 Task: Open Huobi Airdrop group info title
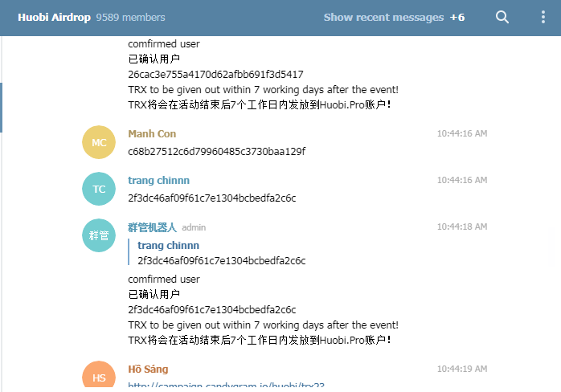pyautogui.click(x=54, y=17)
